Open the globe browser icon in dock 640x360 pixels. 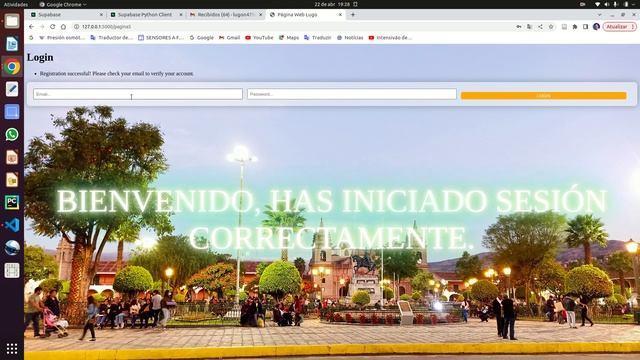pos(12,248)
